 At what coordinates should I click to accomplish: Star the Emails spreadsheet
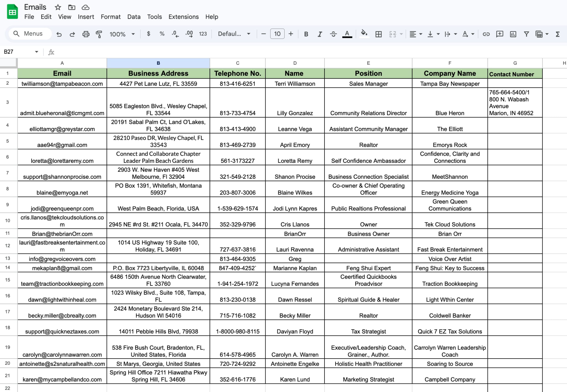tap(58, 7)
